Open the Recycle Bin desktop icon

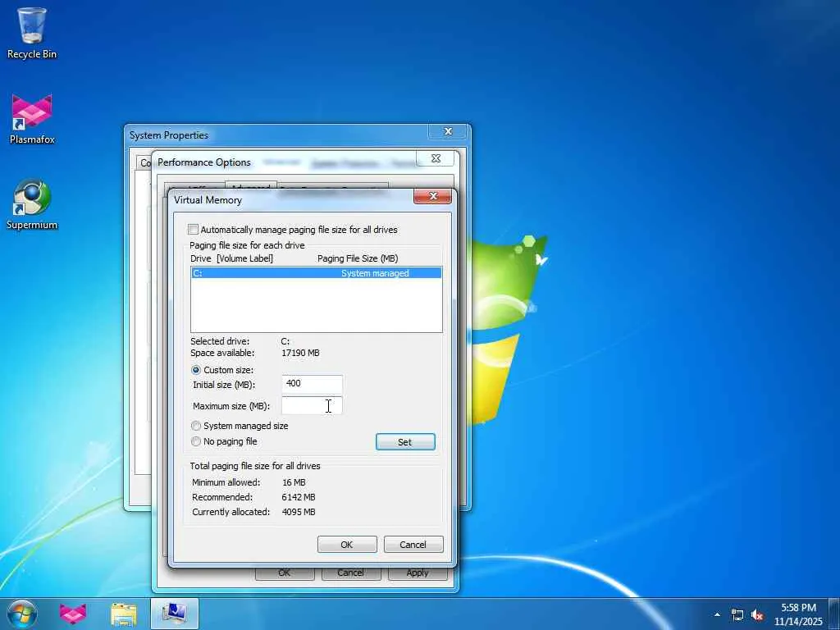pyautogui.click(x=32, y=33)
